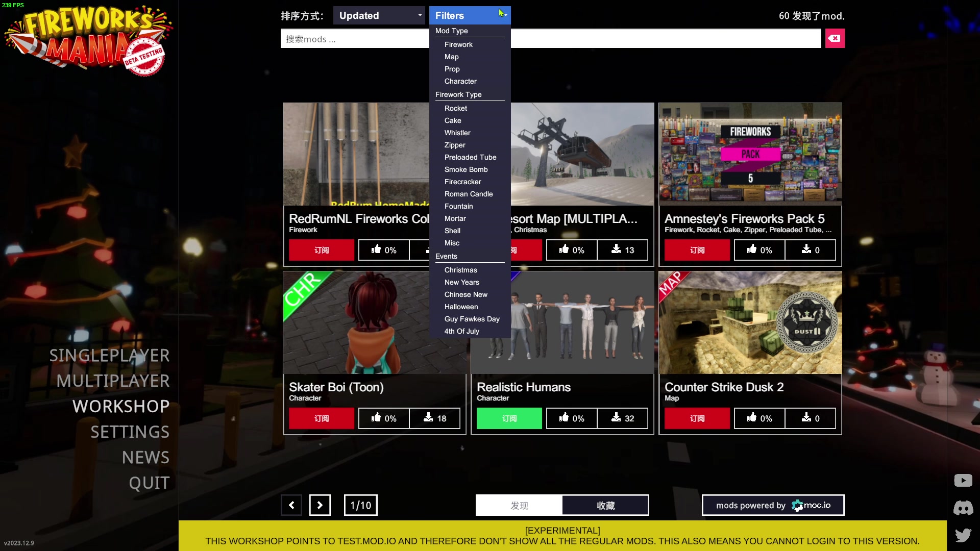Select Fountain filter
Image resolution: width=980 pixels, height=551 pixels.
[458, 206]
